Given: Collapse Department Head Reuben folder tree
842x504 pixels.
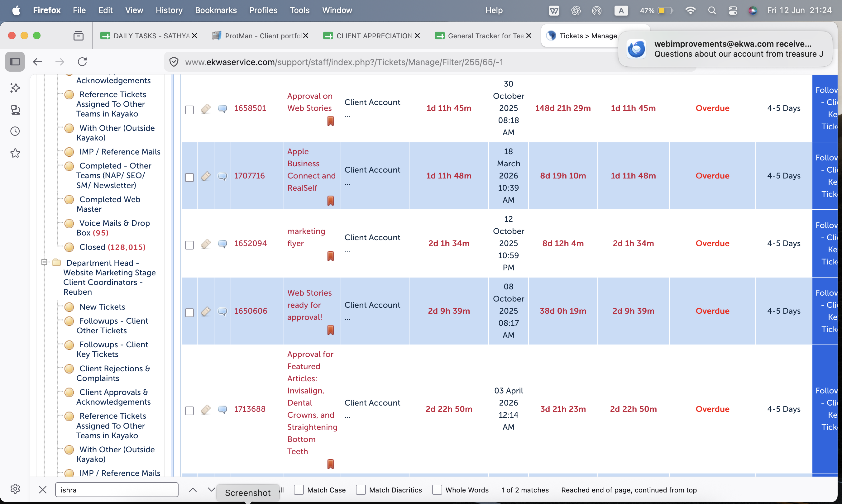Looking at the screenshot, I should tap(44, 262).
